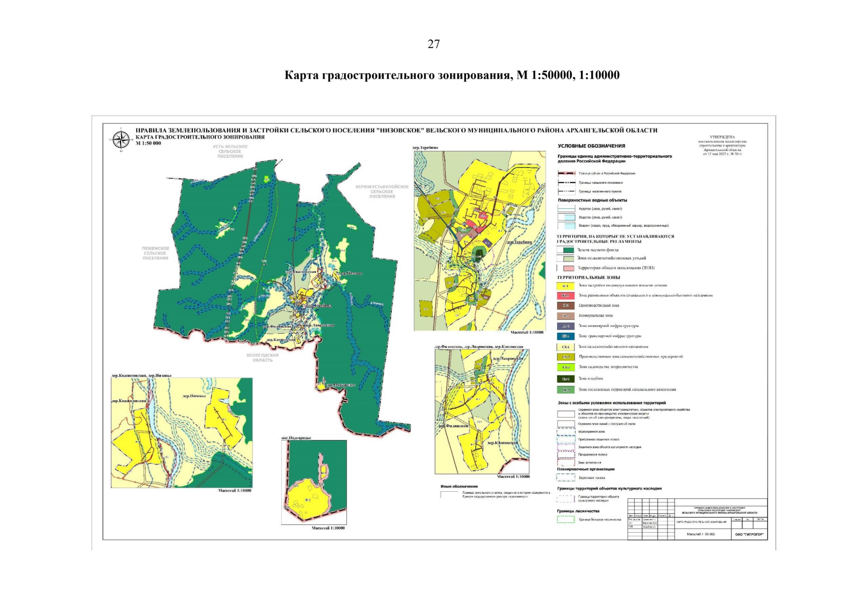Open the дер.Теребино inset map
868x614 pixels.
(x=479, y=240)
